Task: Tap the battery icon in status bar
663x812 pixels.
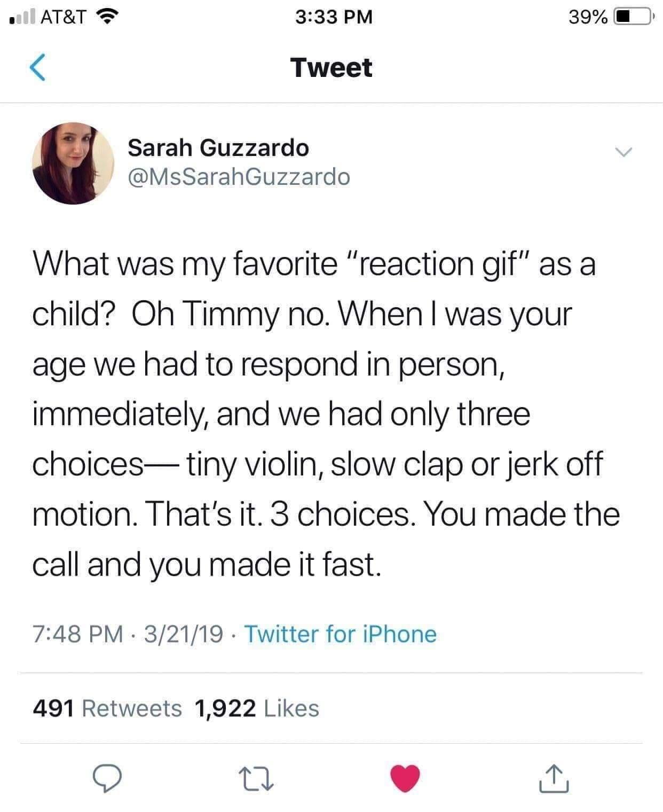Action: pyautogui.click(x=632, y=17)
